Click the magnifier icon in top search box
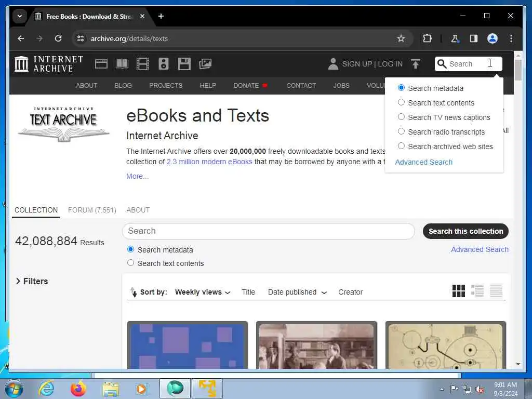The image size is (532, 399). coord(442,64)
